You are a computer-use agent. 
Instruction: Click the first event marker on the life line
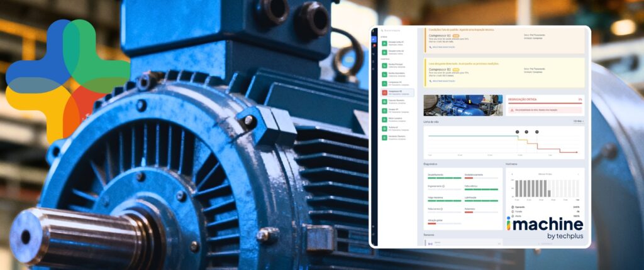coord(517,132)
